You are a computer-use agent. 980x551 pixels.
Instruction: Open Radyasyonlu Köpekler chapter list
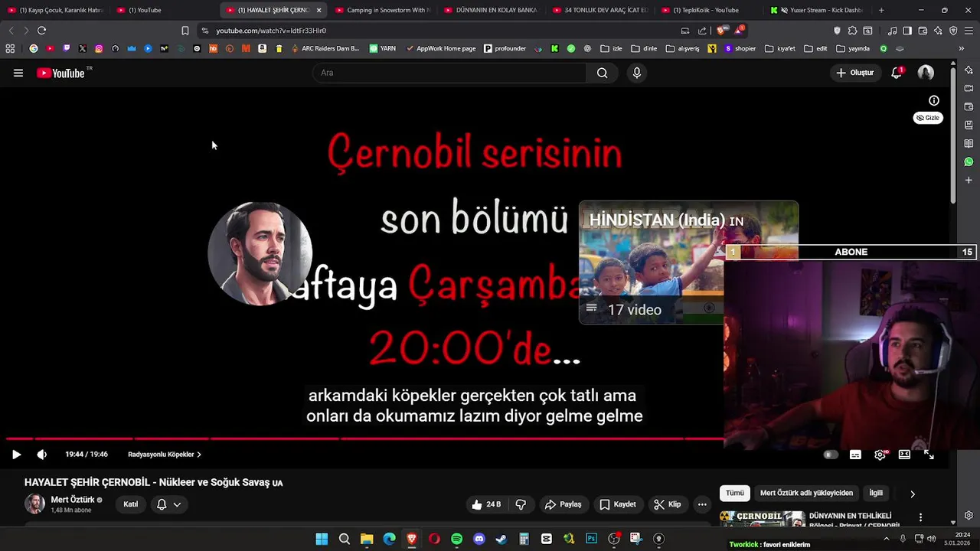pyautogui.click(x=165, y=455)
